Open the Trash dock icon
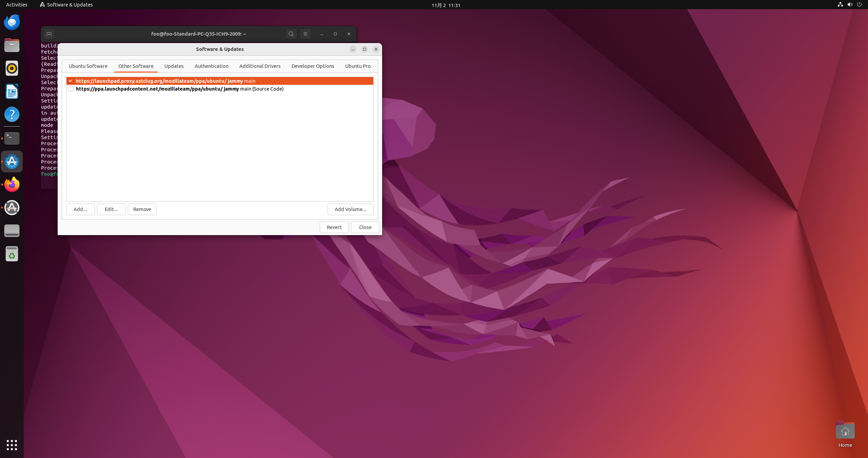868x458 pixels. [12, 254]
